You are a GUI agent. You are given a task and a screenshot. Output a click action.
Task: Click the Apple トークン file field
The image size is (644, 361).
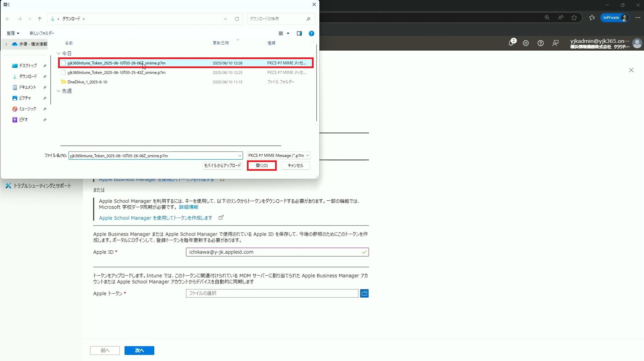(x=272, y=294)
